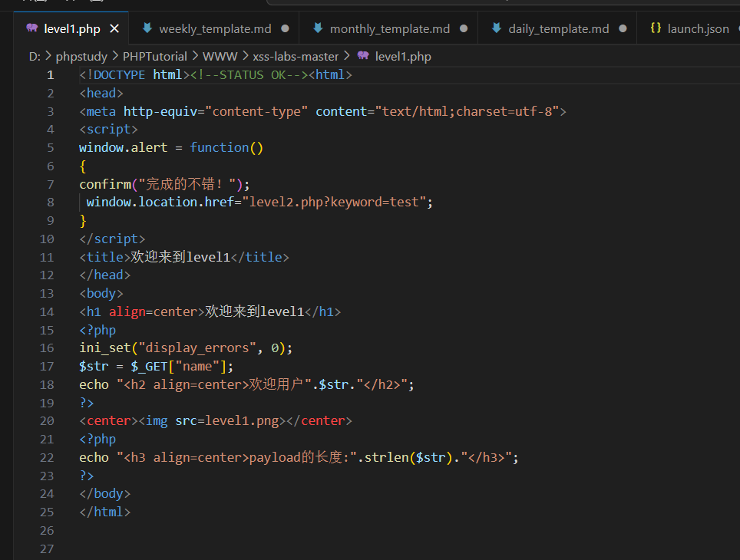Click the confirm call on line 7
740x560 pixels.
click(105, 184)
